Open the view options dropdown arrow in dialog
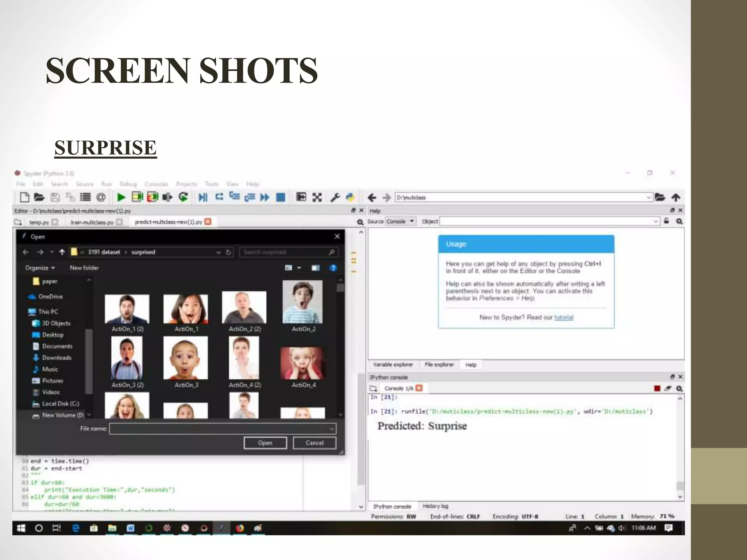Image resolution: width=747 pixels, height=560 pixels. click(x=299, y=268)
